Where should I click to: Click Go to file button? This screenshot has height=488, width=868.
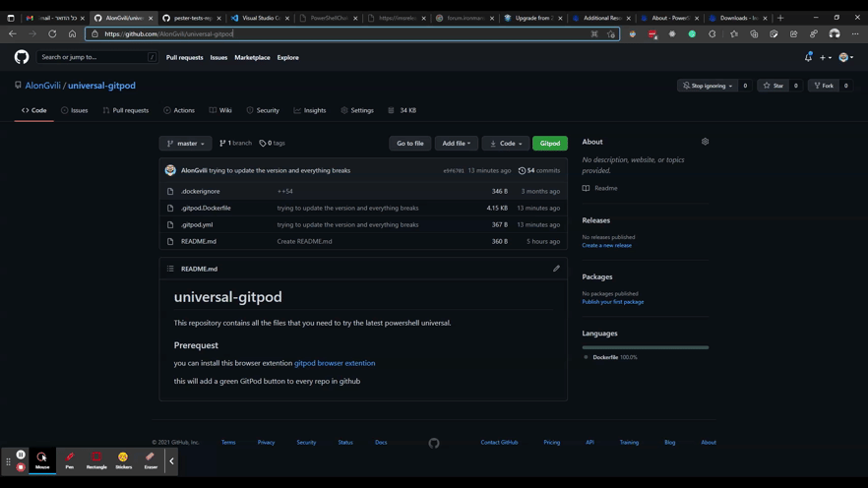point(410,144)
